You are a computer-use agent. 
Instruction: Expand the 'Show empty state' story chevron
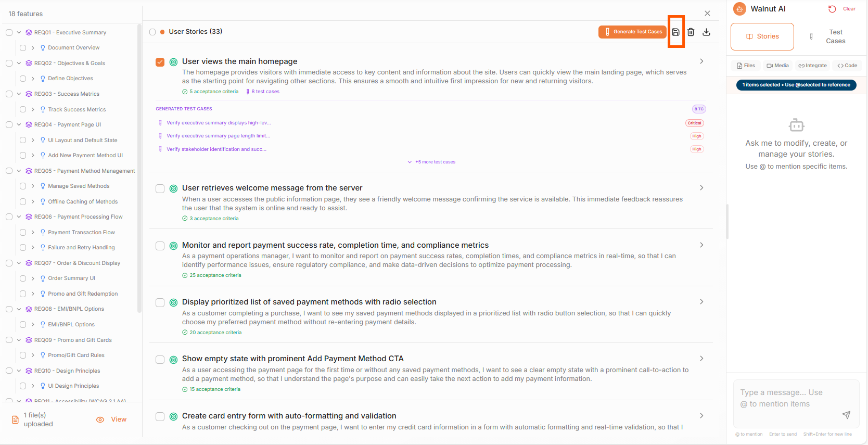701,359
